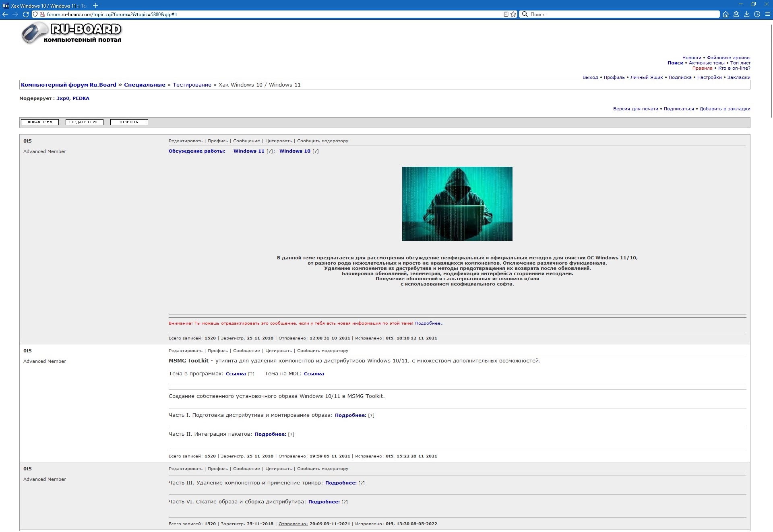
Task: Open Часть III Подробнее link
Action: coord(341,483)
